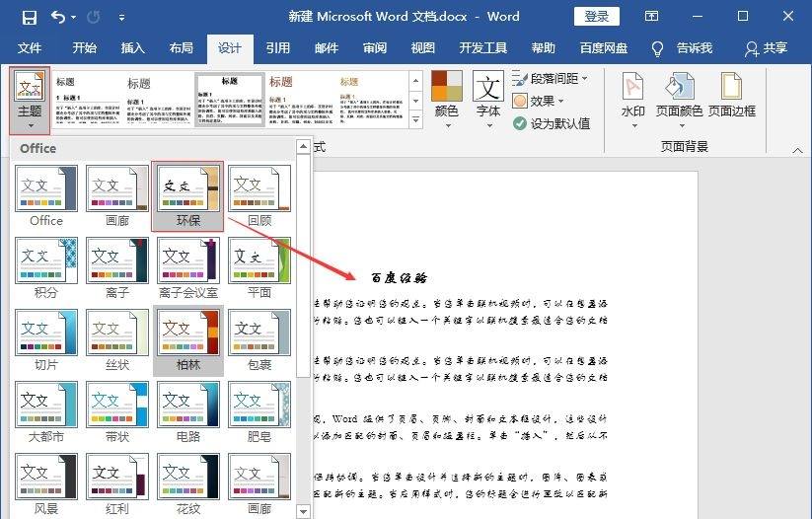This screenshot has width=812, height=519.
Task: Click the 告诉我 lightbulb search box
Action: coord(682,48)
